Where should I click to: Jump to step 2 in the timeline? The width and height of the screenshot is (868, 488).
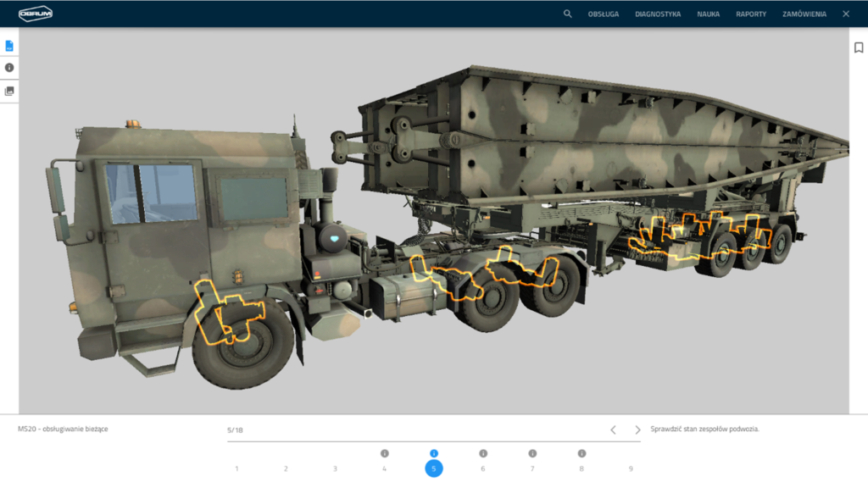[286, 469]
